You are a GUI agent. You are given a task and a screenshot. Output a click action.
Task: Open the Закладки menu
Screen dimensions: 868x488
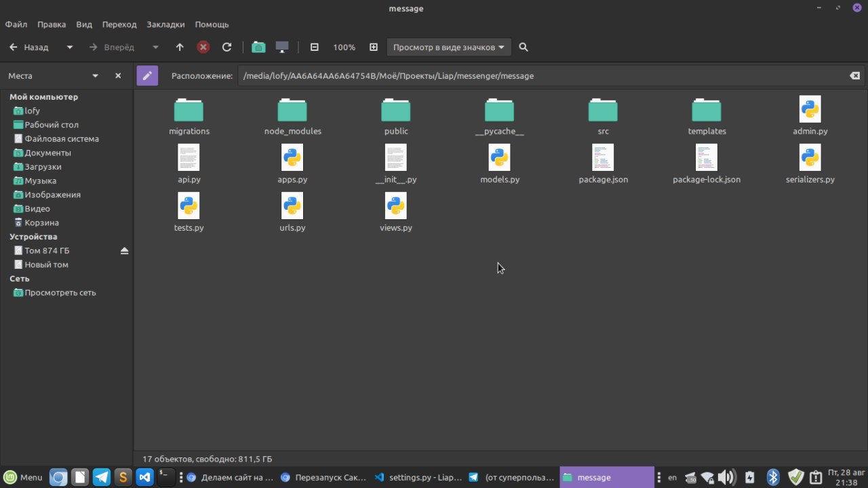[x=165, y=24]
